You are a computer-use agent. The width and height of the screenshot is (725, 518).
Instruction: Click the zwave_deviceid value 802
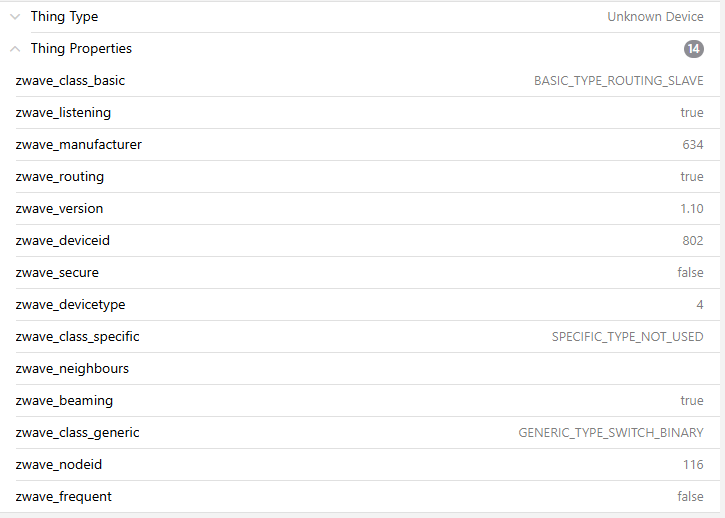(692, 241)
